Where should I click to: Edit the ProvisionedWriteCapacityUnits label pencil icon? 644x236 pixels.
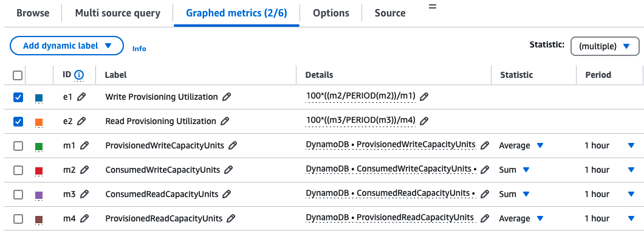coord(233,145)
